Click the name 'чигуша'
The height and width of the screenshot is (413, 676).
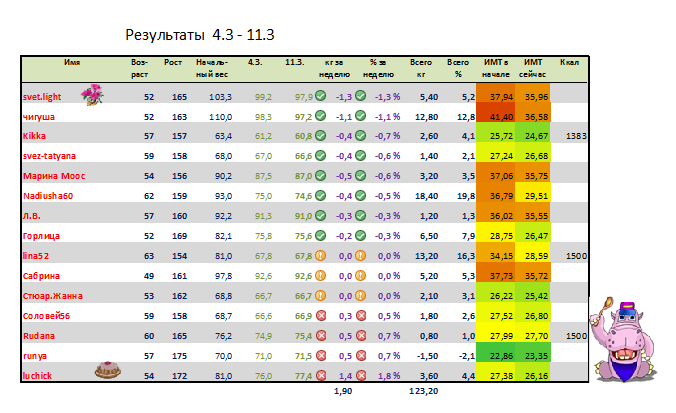pyautogui.click(x=38, y=117)
